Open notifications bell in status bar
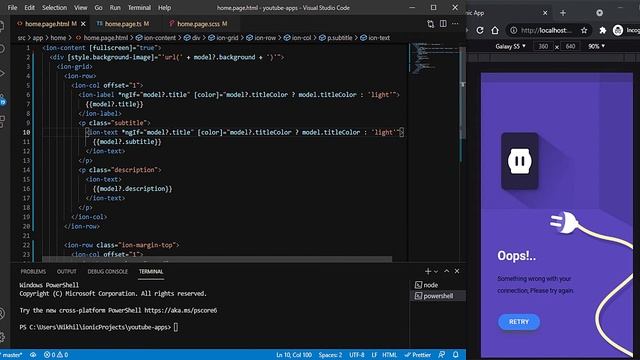This screenshot has height=360, width=640. [456, 355]
